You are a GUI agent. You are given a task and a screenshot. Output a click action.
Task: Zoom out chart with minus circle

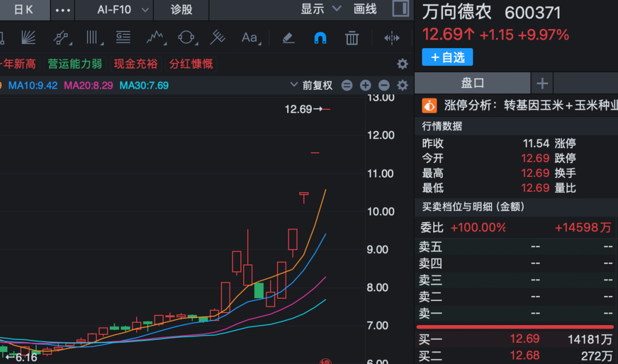(x=384, y=85)
